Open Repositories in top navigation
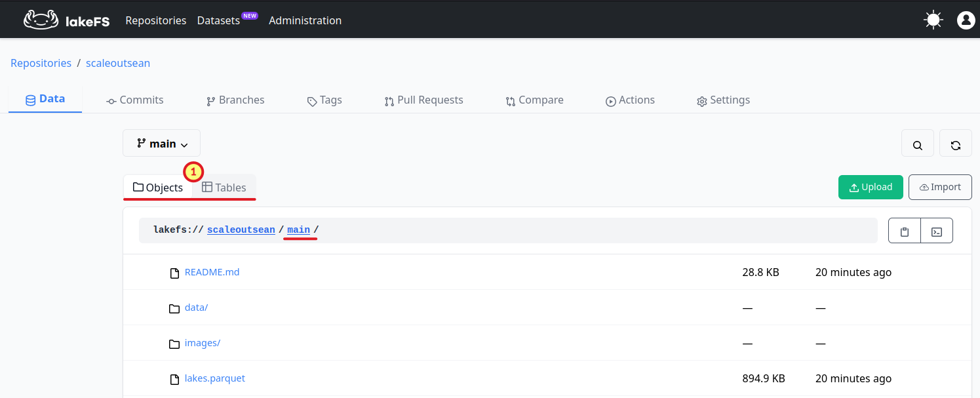The image size is (980, 398). point(156,20)
